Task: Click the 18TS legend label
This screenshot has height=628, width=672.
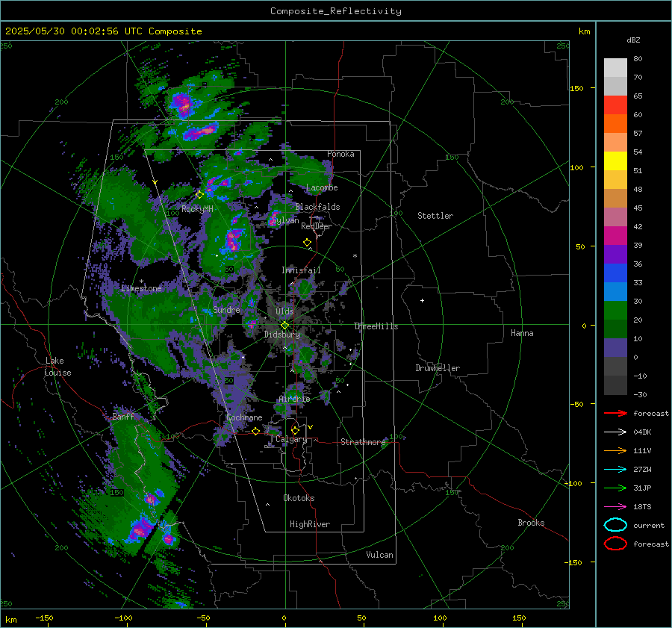Action: point(642,507)
